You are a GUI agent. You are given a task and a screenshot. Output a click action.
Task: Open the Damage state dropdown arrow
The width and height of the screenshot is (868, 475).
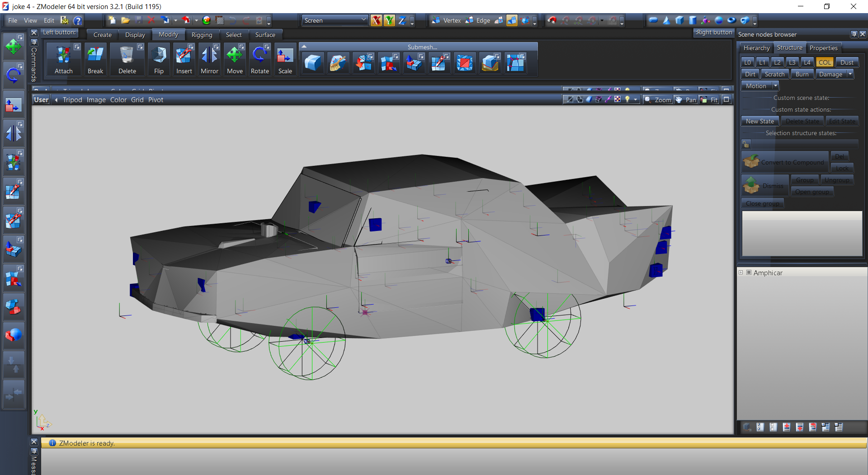pos(850,74)
